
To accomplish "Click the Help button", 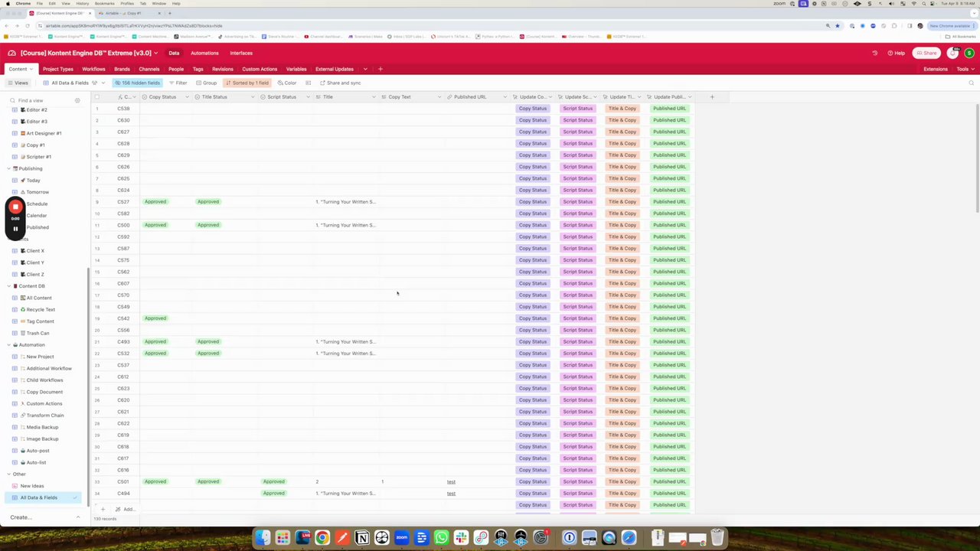I will (897, 53).
